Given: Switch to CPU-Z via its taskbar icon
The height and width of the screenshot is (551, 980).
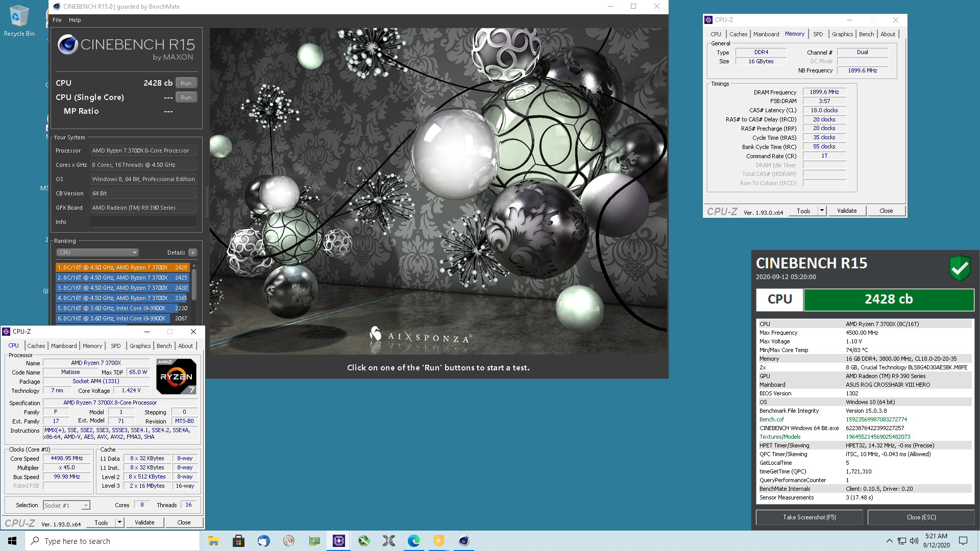Looking at the screenshot, I should [x=339, y=541].
